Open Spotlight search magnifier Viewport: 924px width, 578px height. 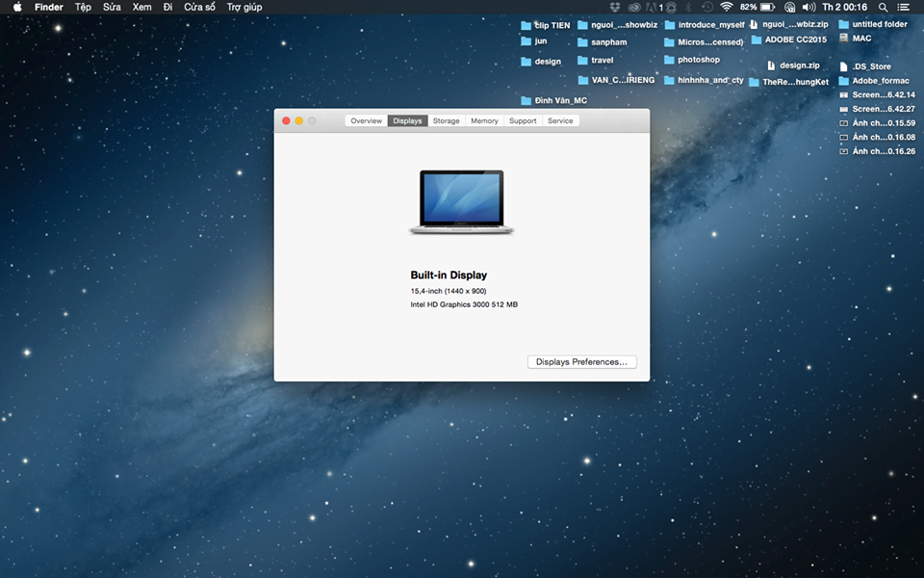click(x=883, y=7)
